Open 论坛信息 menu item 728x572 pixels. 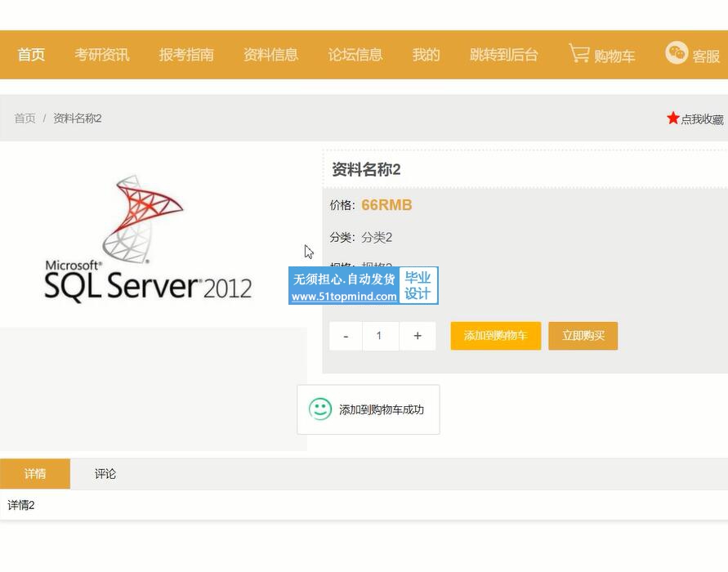point(355,55)
